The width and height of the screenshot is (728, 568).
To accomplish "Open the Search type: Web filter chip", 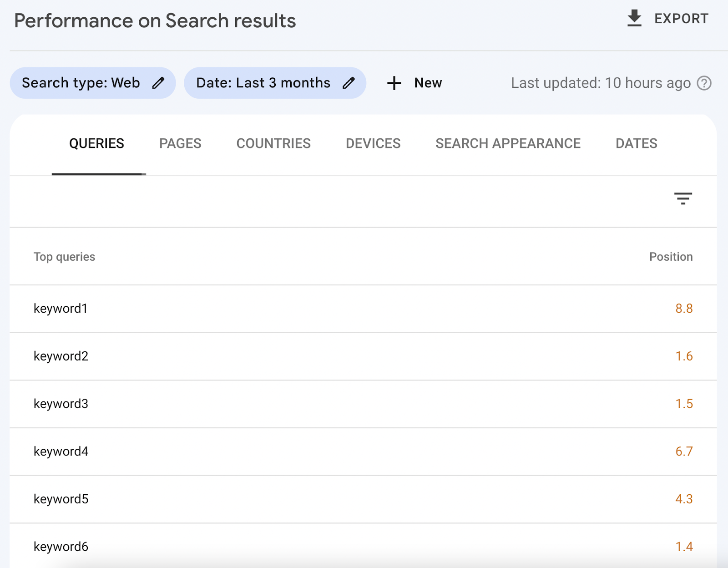I will [81, 83].
